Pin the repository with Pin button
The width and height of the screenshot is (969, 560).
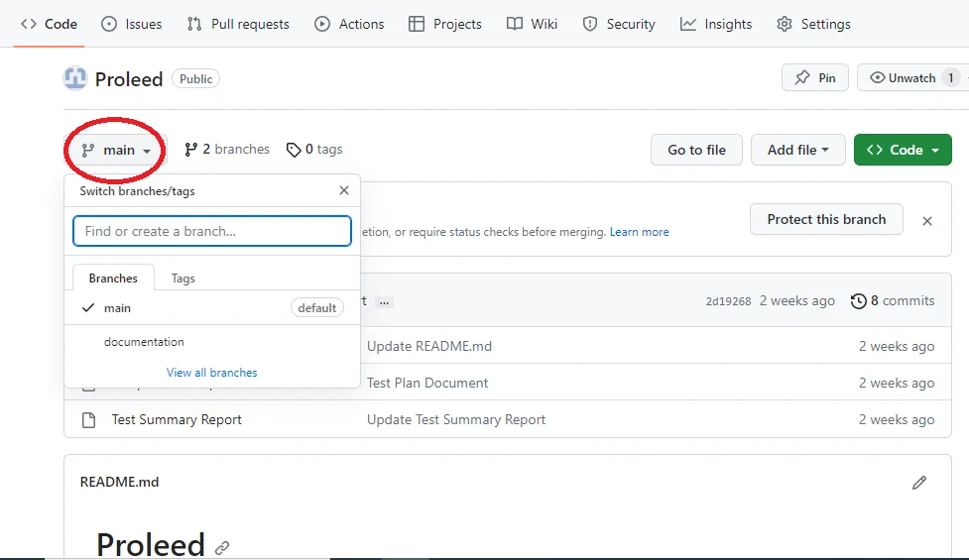815,77
